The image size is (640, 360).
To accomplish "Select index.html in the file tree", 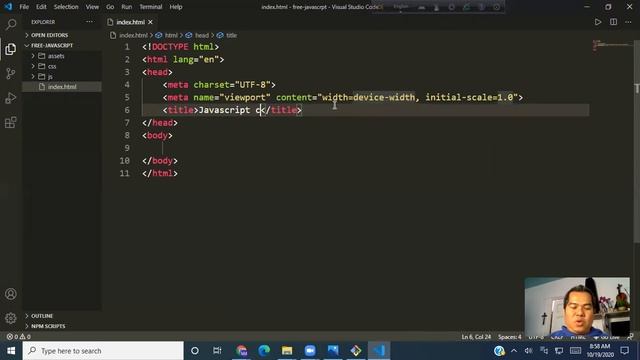I will (x=62, y=87).
